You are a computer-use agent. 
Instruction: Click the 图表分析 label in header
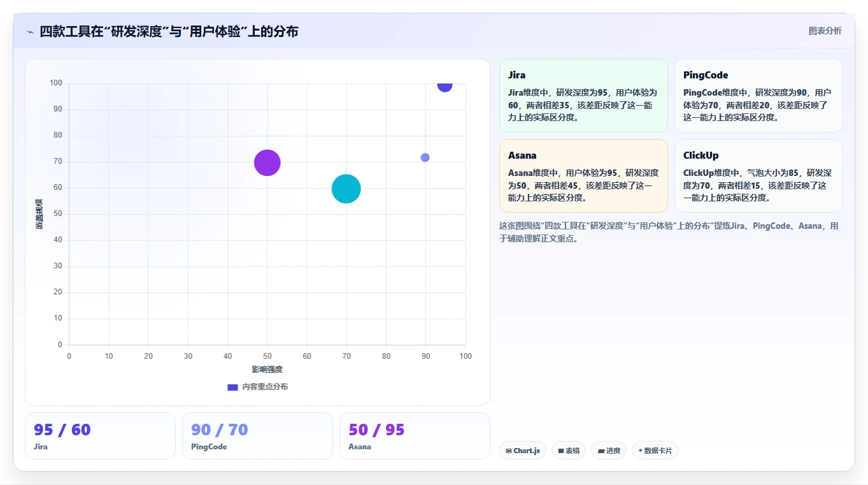coord(825,31)
